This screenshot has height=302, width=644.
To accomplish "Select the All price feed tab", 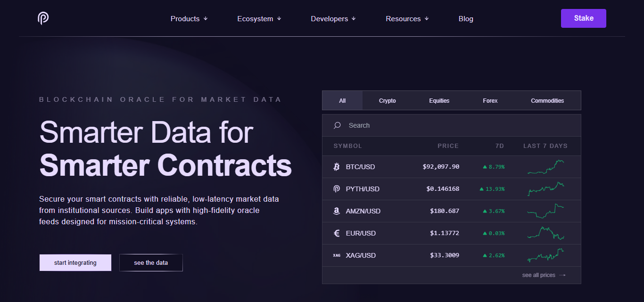I will (342, 101).
